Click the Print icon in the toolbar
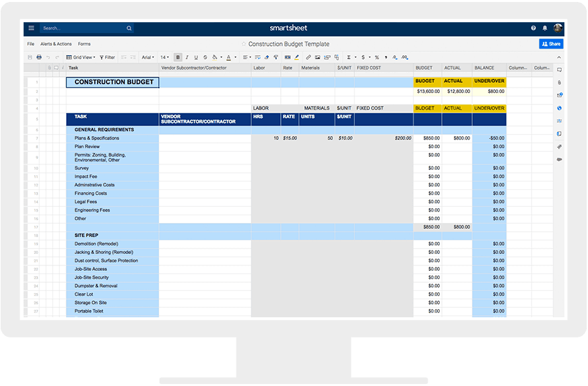 click(x=39, y=57)
